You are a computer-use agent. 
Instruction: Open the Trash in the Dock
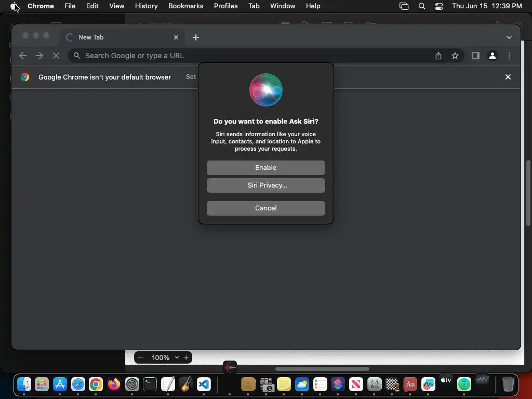tap(508, 384)
